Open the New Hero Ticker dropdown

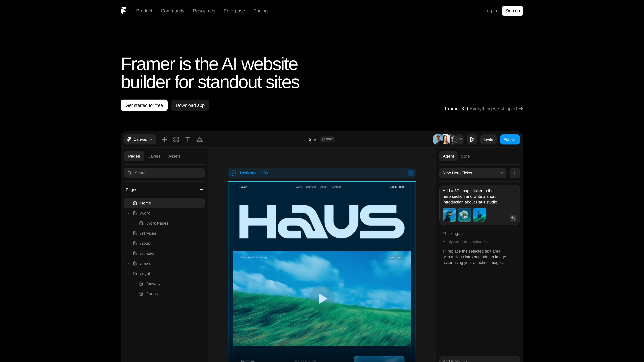(473, 173)
